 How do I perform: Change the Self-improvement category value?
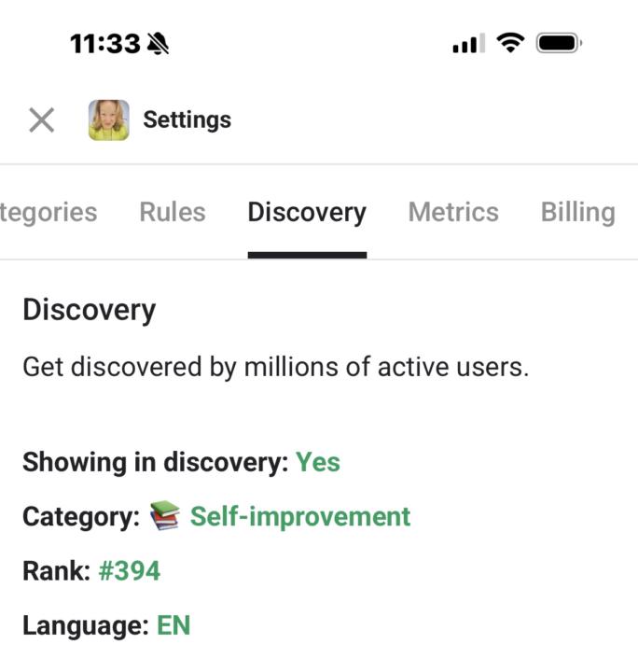[300, 516]
